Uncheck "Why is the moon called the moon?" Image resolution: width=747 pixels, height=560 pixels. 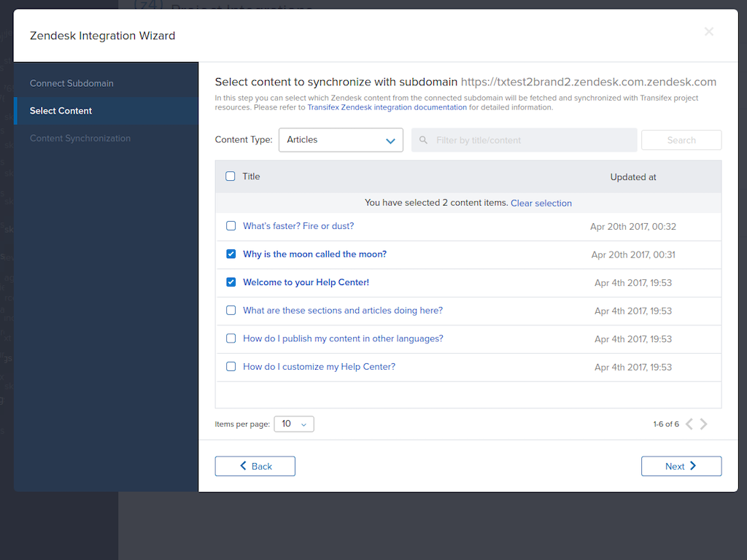tap(231, 254)
